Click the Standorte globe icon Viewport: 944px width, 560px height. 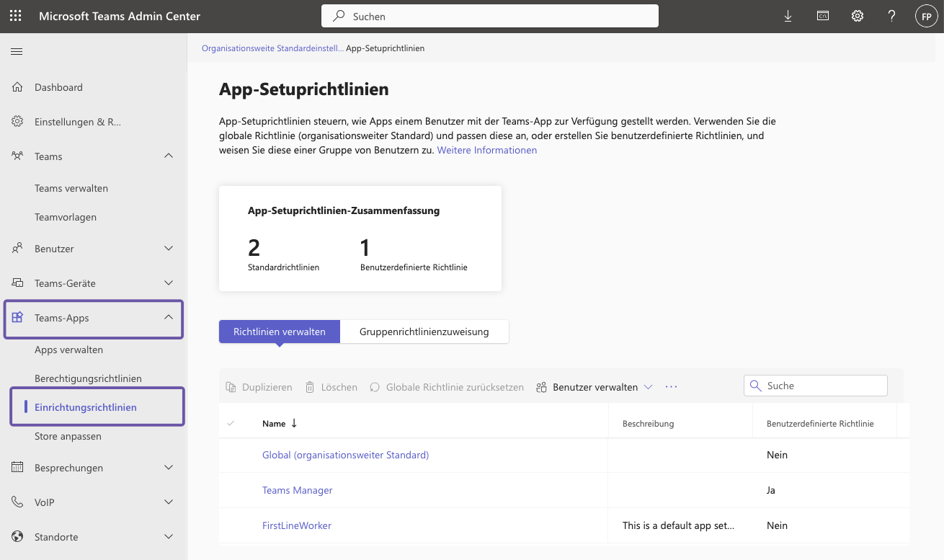pyautogui.click(x=18, y=537)
